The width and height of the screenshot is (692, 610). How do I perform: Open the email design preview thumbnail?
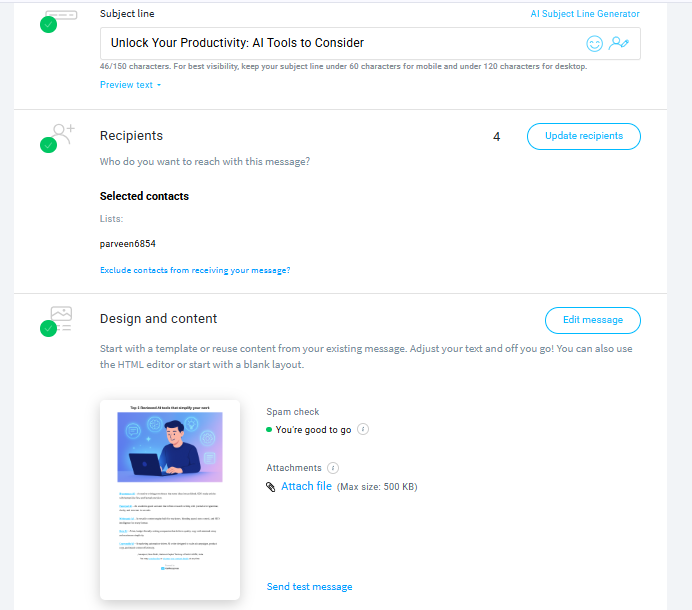point(170,499)
